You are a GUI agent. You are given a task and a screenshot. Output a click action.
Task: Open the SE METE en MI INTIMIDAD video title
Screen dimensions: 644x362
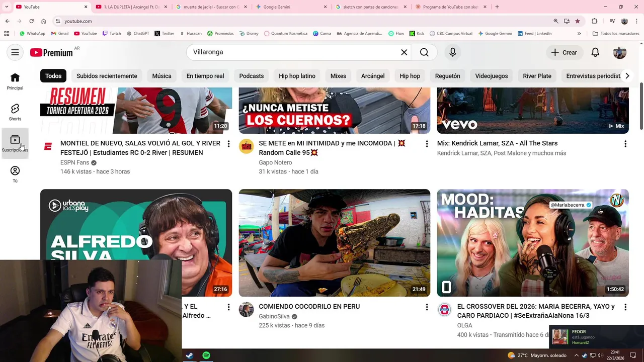(333, 148)
